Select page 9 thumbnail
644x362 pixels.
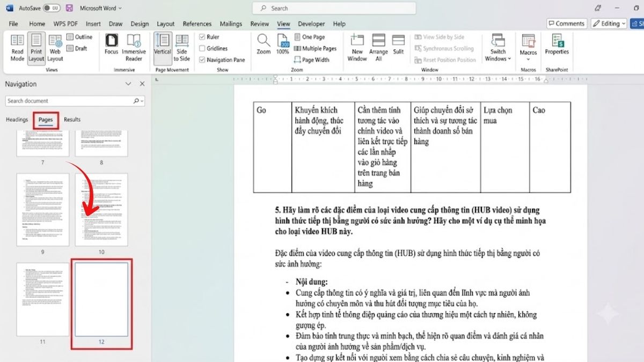coord(42,210)
